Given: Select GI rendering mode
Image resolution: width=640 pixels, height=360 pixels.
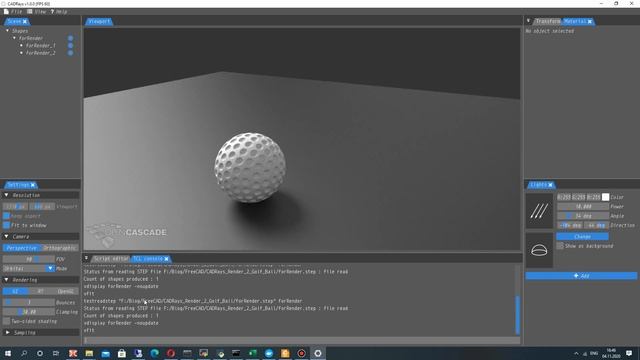Looking at the screenshot, I should tap(15, 291).
